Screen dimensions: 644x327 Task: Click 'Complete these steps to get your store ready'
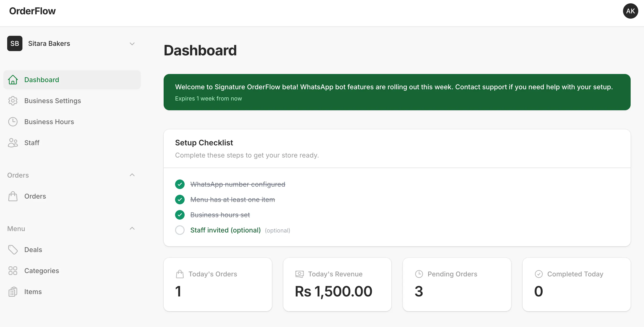pyautogui.click(x=247, y=155)
